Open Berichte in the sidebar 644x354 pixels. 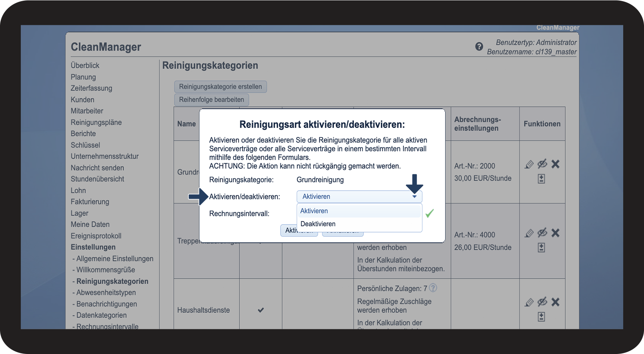click(83, 134)
